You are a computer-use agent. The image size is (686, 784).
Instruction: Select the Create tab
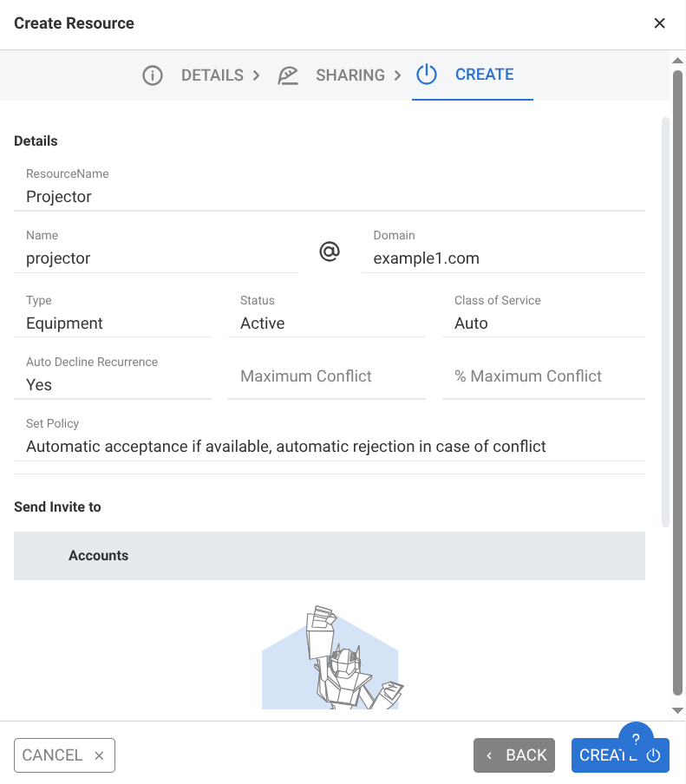(484, 75)
